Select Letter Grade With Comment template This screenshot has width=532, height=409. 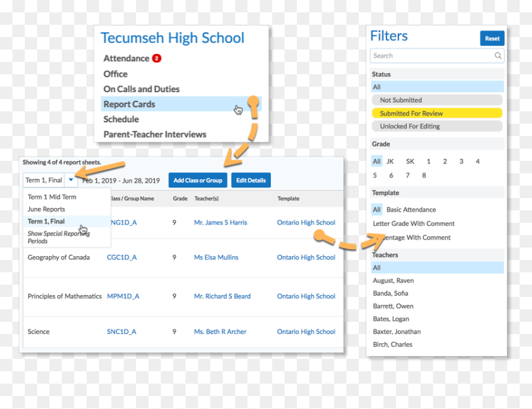point(414,223)
